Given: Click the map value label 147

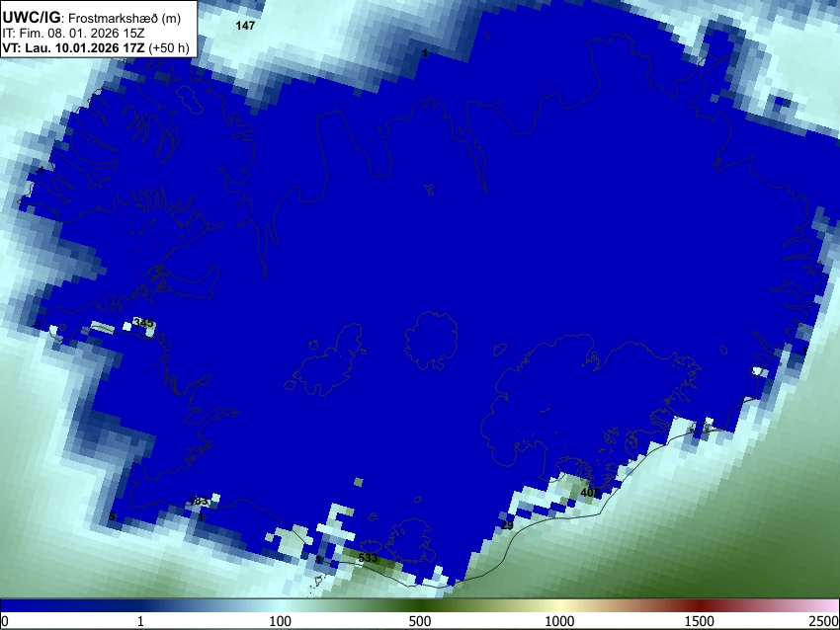Looking at the screenshot, I should point(245,25).
